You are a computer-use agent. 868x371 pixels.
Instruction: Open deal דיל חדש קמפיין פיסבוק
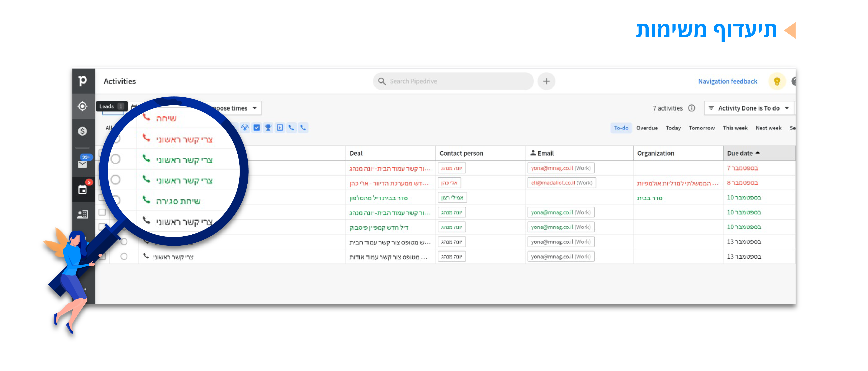379,227
